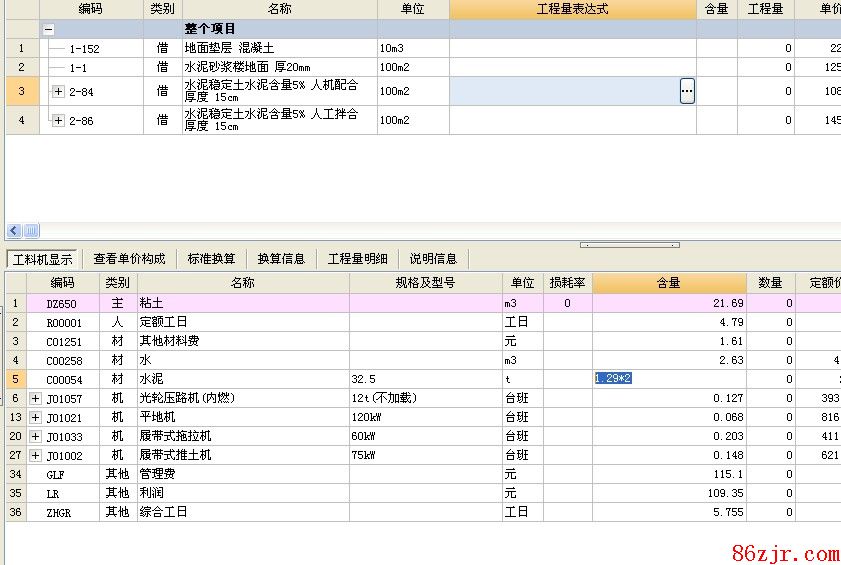Open the 说明信息 tab
Image resolution: width=841 pixels, height=565 pixels.
[x=433, y=259]
